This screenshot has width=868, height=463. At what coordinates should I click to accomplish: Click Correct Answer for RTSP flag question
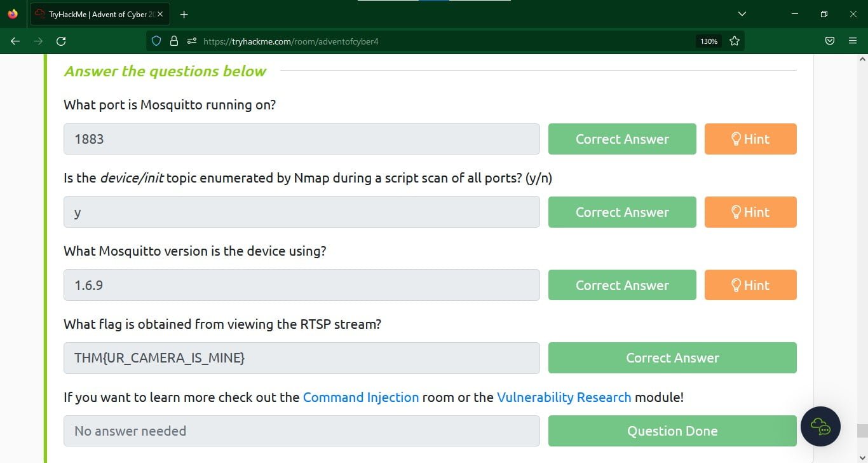672,357
